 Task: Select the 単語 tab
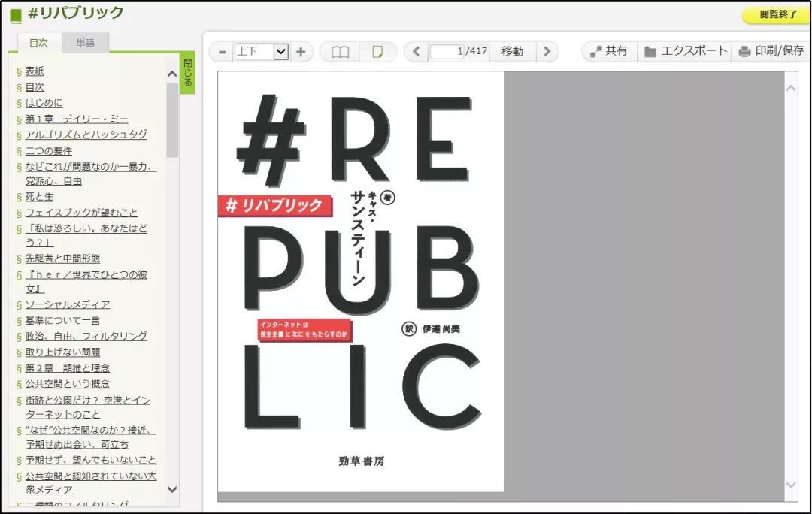86,43
